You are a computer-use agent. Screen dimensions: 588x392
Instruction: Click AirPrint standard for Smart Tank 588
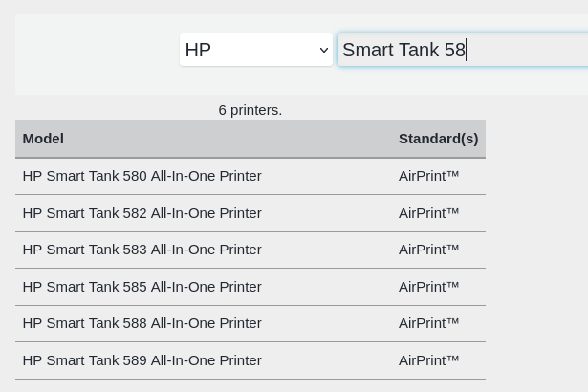point(428,322)
